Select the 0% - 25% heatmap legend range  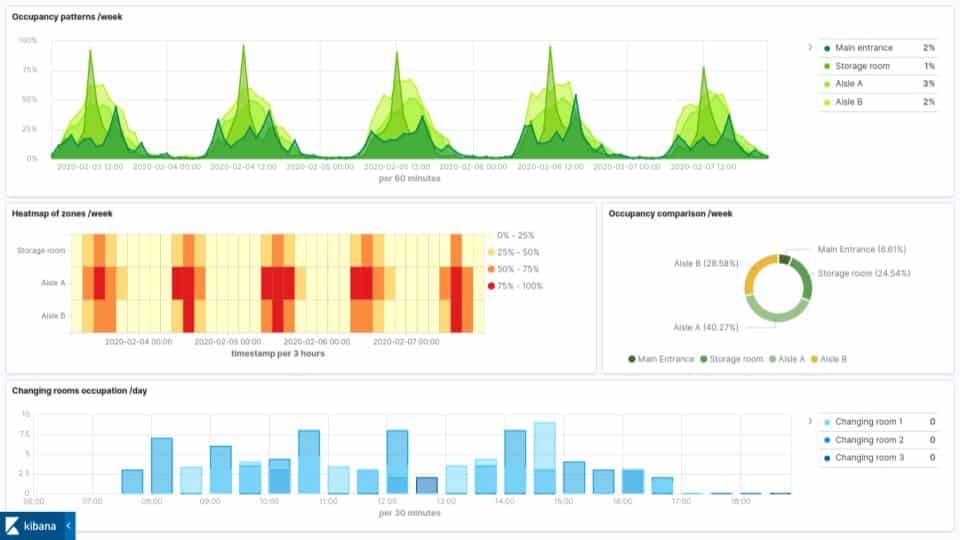click(x=511, y=236)
